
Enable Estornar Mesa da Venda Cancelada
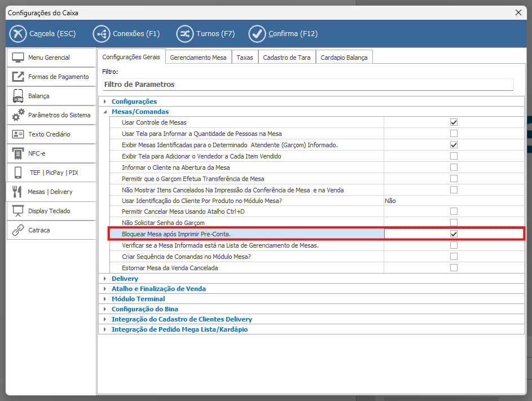[454, 268]
